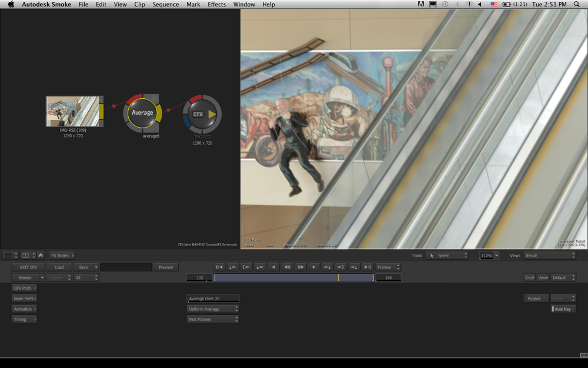
Task: Toggle the Grid overlay button
Action: pos(529,277)
